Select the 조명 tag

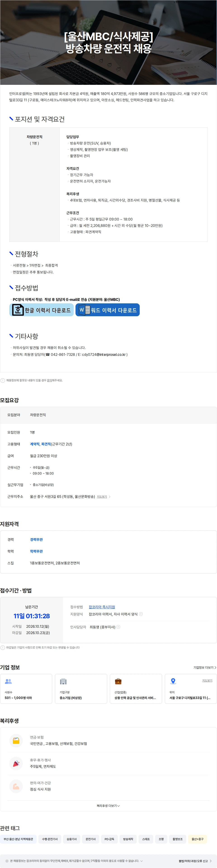click(161, 839)
